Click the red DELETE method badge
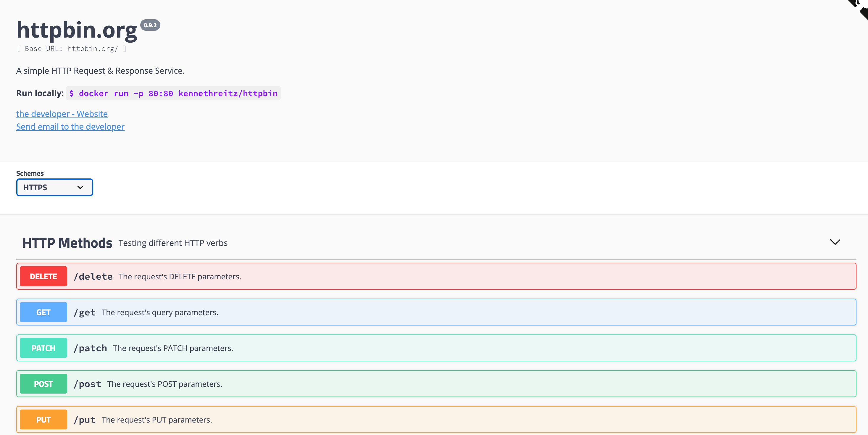This screenshot has height=435, width=868. click(43, 276)
